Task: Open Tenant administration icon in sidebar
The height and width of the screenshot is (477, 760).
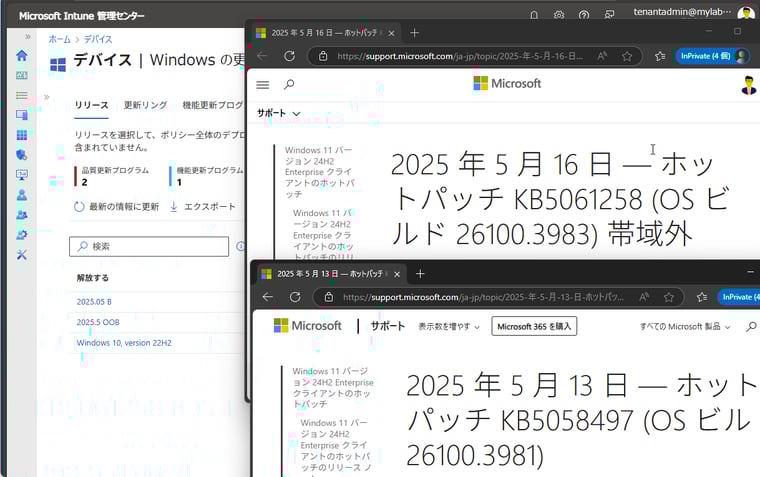Action: point(22,235)
